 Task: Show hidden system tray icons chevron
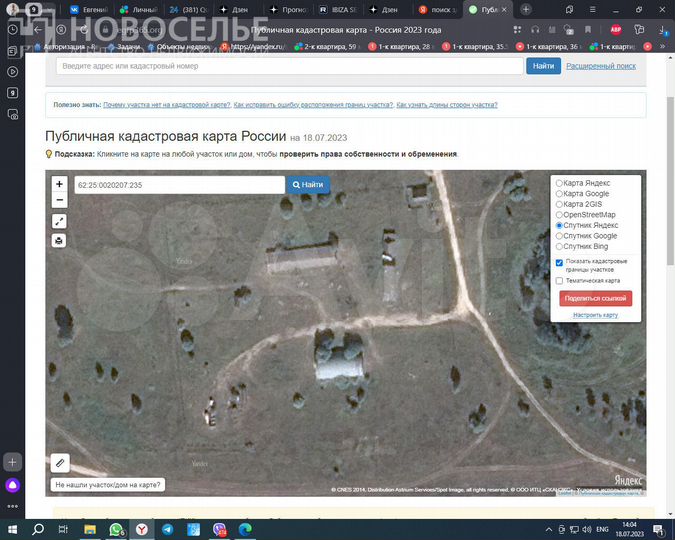548,529
